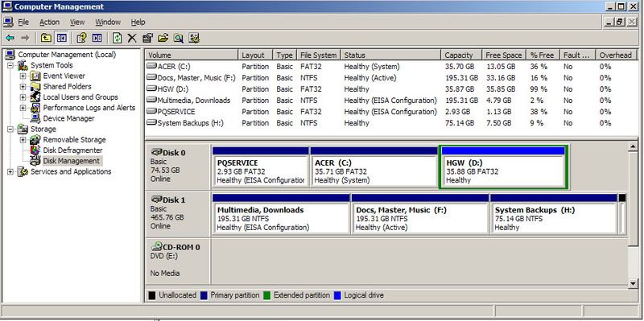
Task: Click the Logical drive blue legend swatch
Action: 337,295
